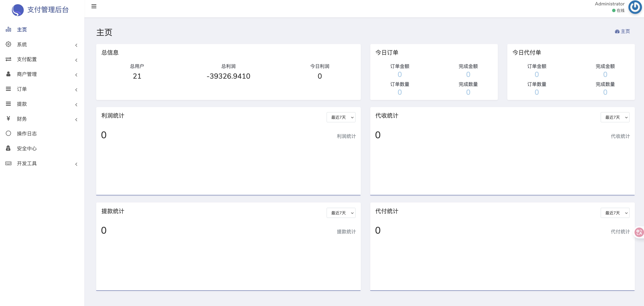
Task: Expand the 商户管理 menu chevron
Action: click(x=76, y=75)
